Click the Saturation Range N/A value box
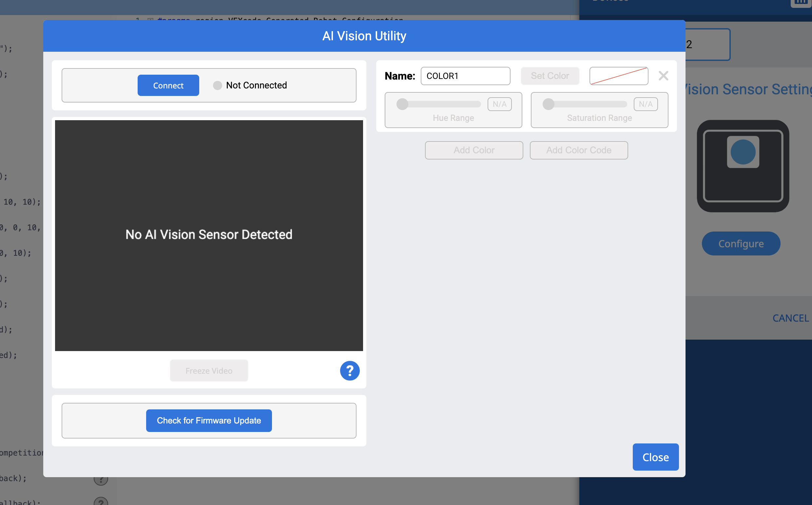The width and height of the screenshot is (812, 505). [645, 104]
